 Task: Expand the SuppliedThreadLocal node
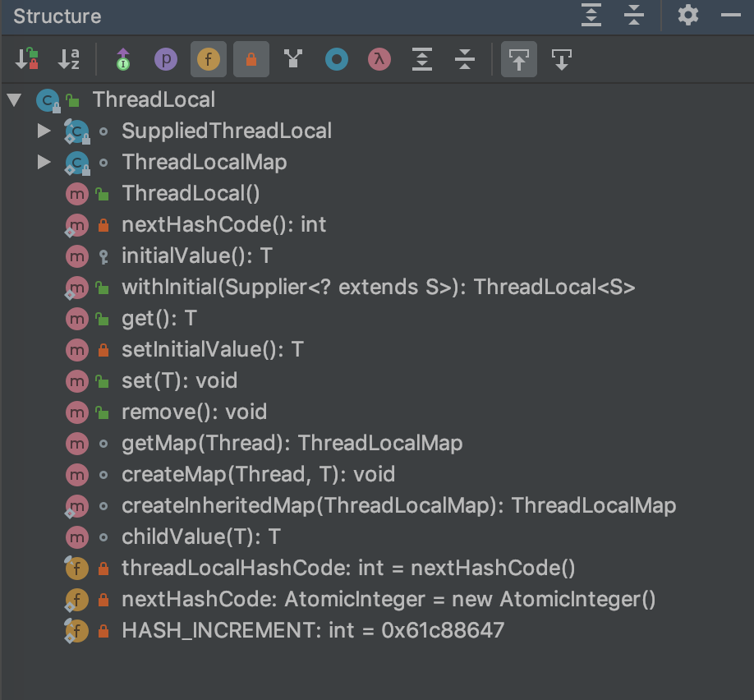43,131
